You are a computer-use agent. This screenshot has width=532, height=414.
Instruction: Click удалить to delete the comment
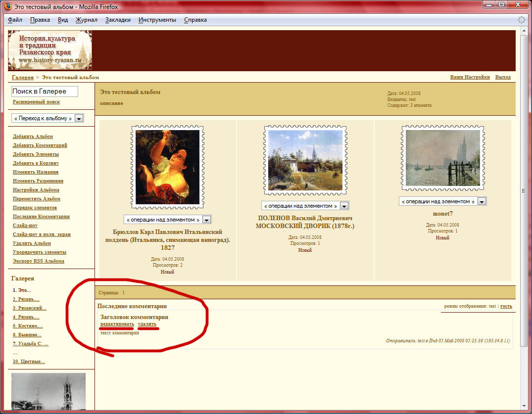[x=147, y=324]
